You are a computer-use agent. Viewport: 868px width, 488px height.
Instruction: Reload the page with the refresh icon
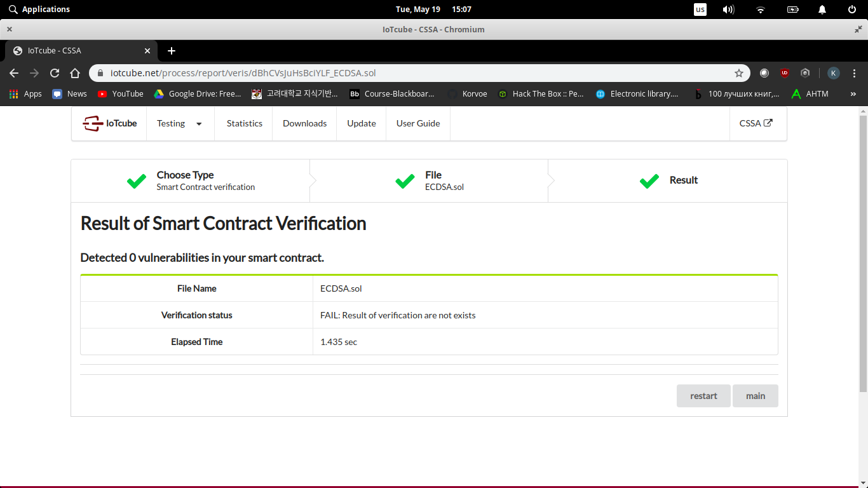tap(55, 73)
